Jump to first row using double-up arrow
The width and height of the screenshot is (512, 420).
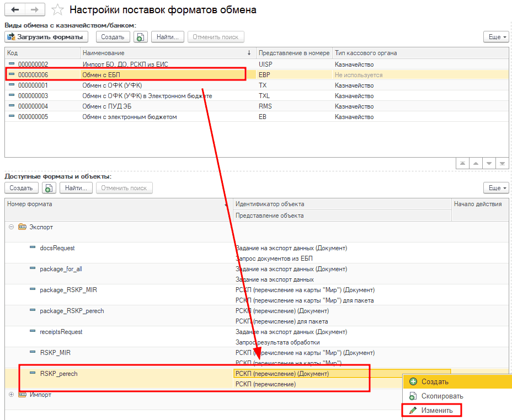(x=462, y=164)
